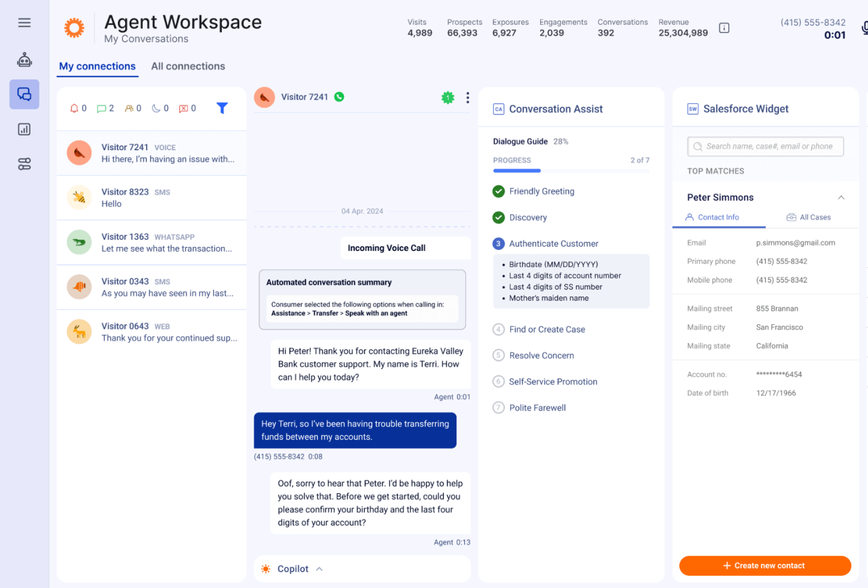Click the 855 Brannan mailing street

pos(777,309)
